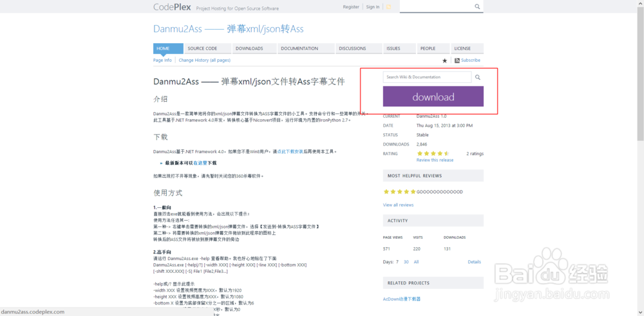Viewport: 644px width, 316px height.
Task: Open the ISSUES tab
Action: click(x=400, y=48)
